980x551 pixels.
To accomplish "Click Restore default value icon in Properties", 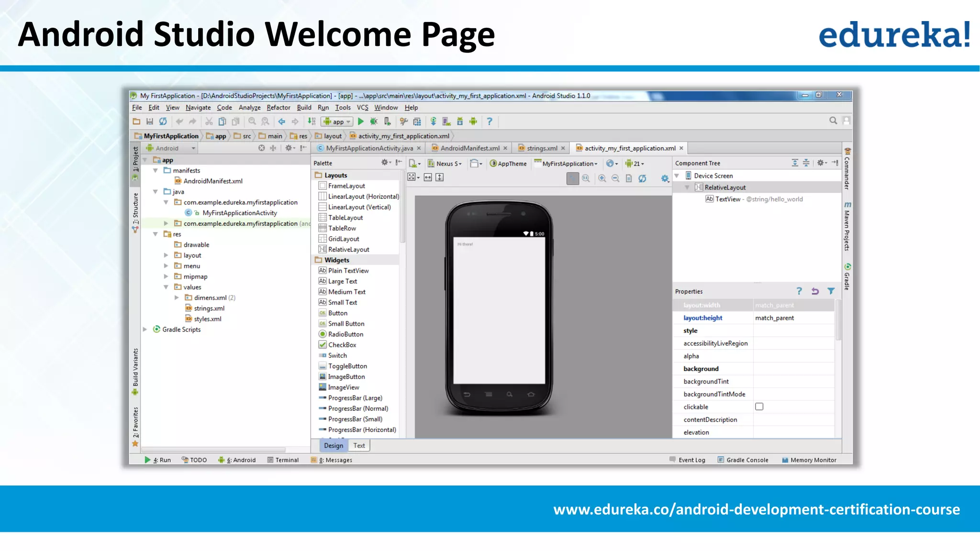I will point(815,291).
